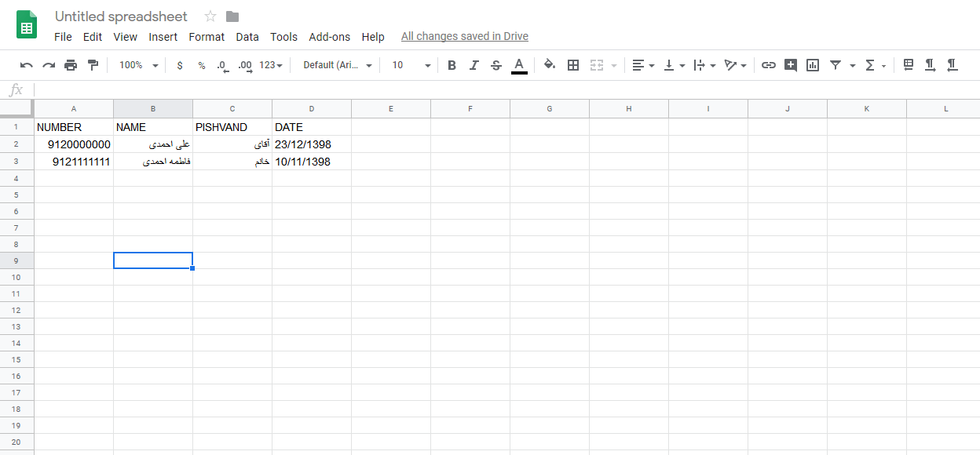Toggle bold formatting
Image resolution: width=980 pixels, height=455 pixels.
[452, 65]
